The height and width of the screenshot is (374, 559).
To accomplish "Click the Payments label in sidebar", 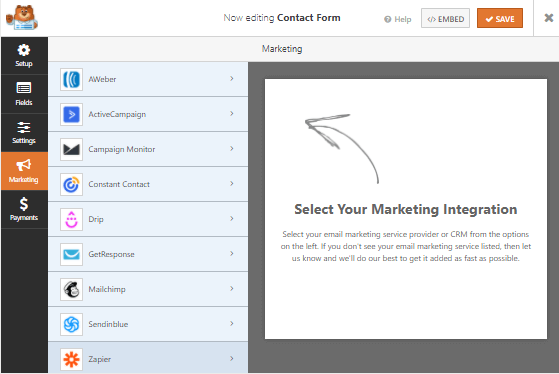I will point(24,218).
